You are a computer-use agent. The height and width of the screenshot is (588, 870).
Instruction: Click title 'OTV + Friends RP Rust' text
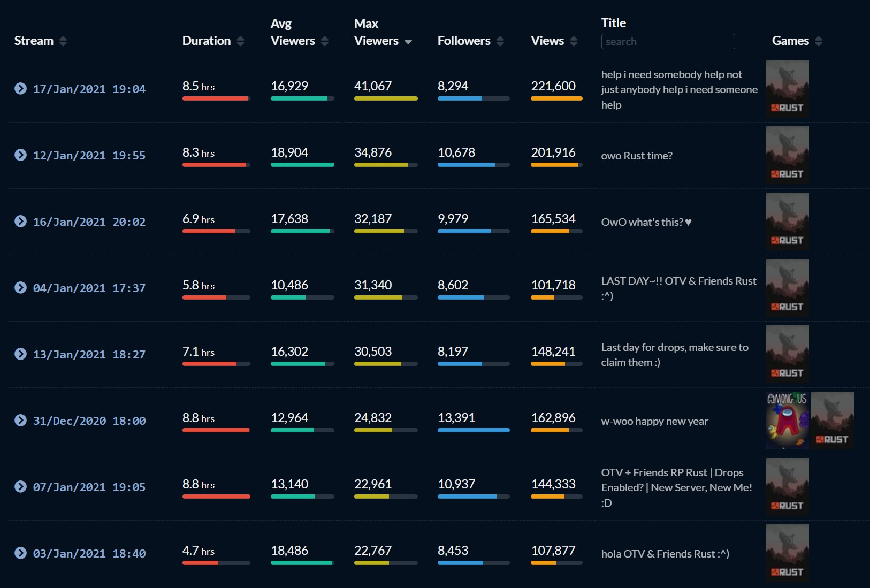click(x=676, y=487)
